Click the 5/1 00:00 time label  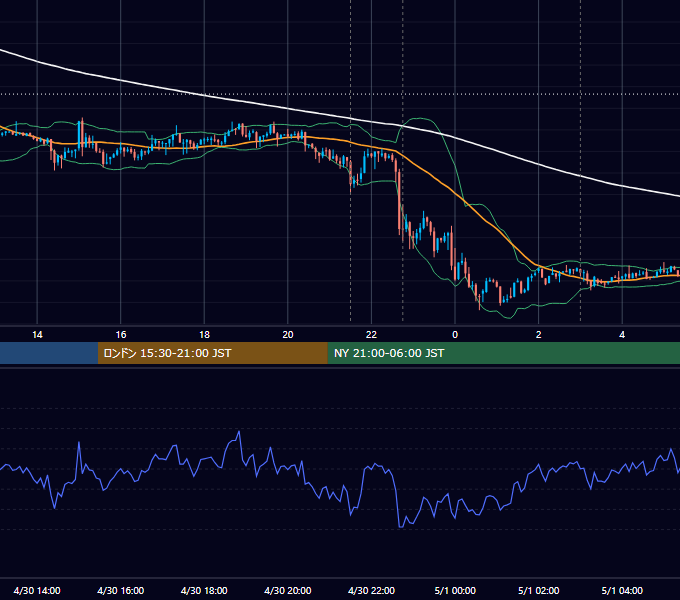coord(455,590)
